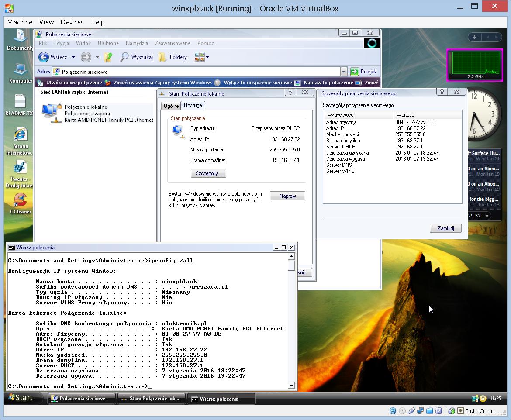
Task: Click the context help button in Stan dialog
Action: (x=290, y=92)
